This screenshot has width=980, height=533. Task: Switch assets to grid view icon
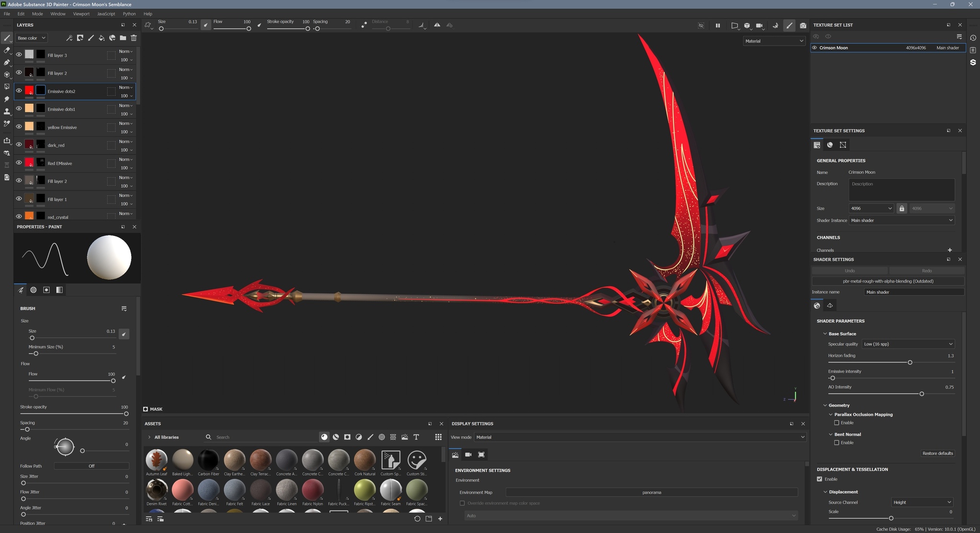(438, 437)
